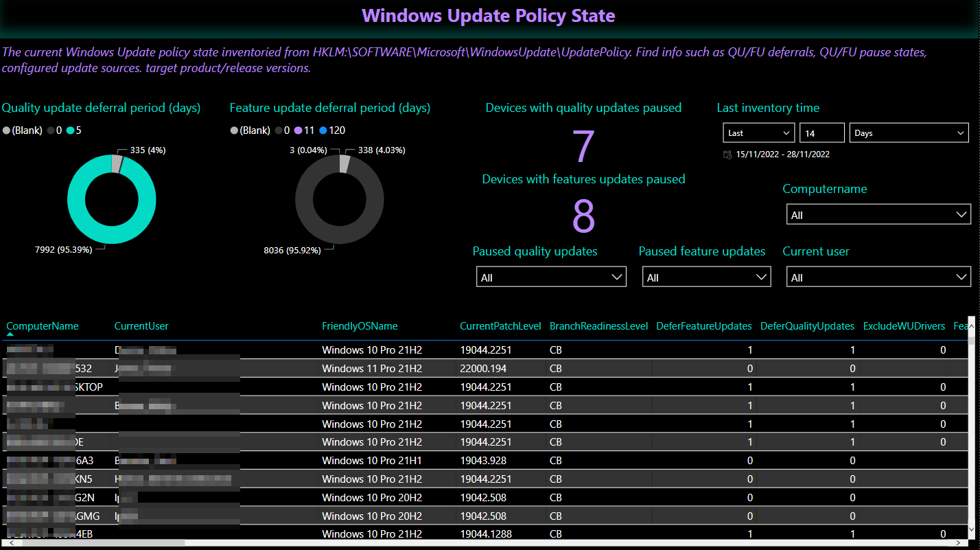Viewport: 980px width, 550px height.
Task: Open the Last relative date dropdown
Action: [758, 133]
